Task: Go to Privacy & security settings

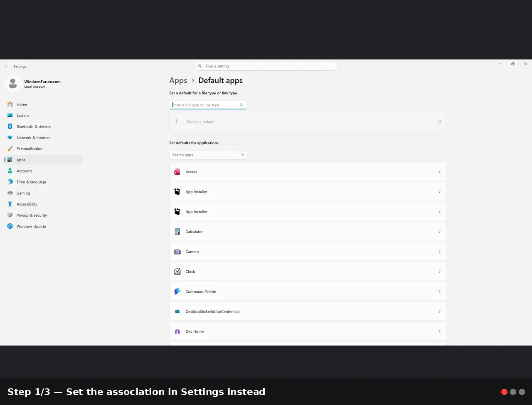Action: (x=43, y=215)
